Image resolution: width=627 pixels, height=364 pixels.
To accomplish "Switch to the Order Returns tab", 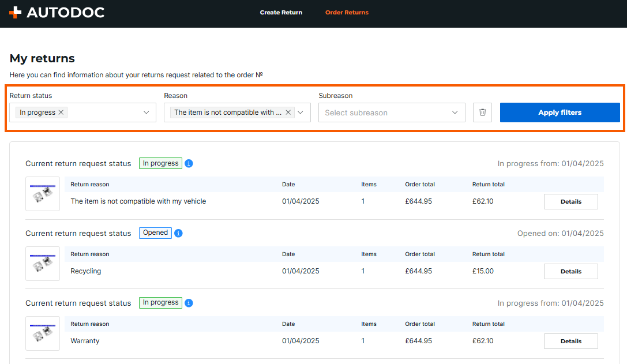I will pyautogui.click(x=347, y=12).
